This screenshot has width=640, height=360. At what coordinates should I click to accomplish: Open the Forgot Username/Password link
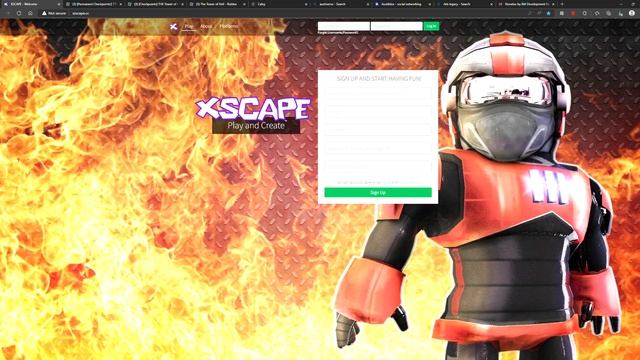338,33
